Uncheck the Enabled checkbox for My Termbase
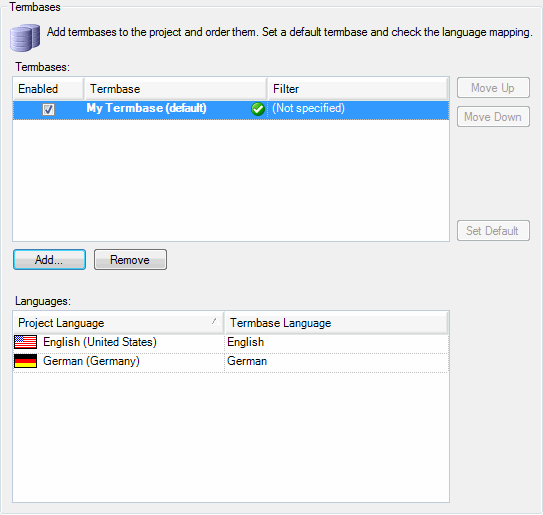543x515 pixels. coord(48,109)
